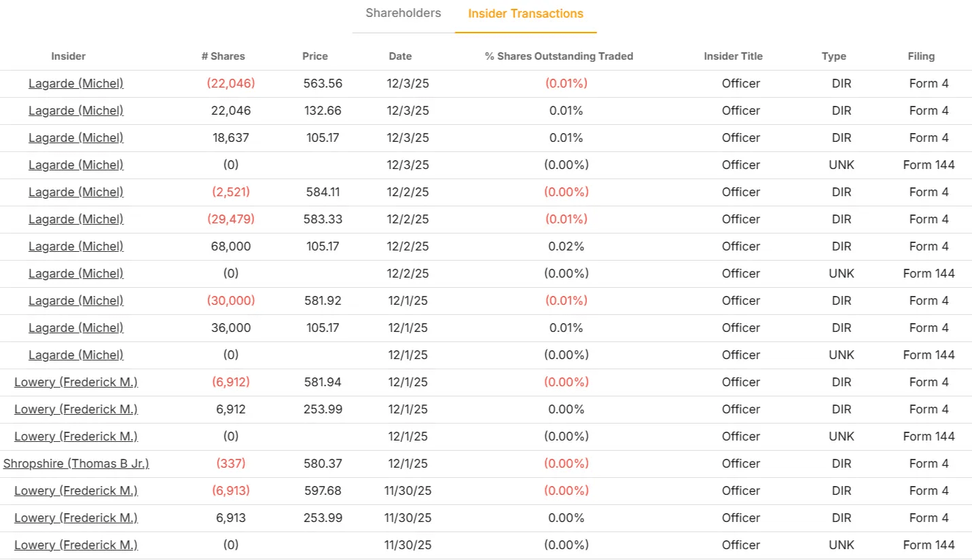
Task: Sort by the Type column header
Action: pyautogui.click(x=833, y=56)
